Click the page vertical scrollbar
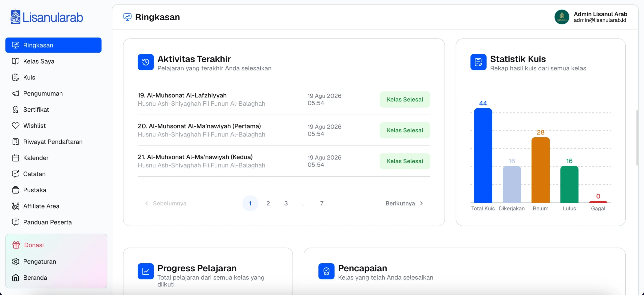The width and height of the screenshot is (644, 295). (637, 138)
